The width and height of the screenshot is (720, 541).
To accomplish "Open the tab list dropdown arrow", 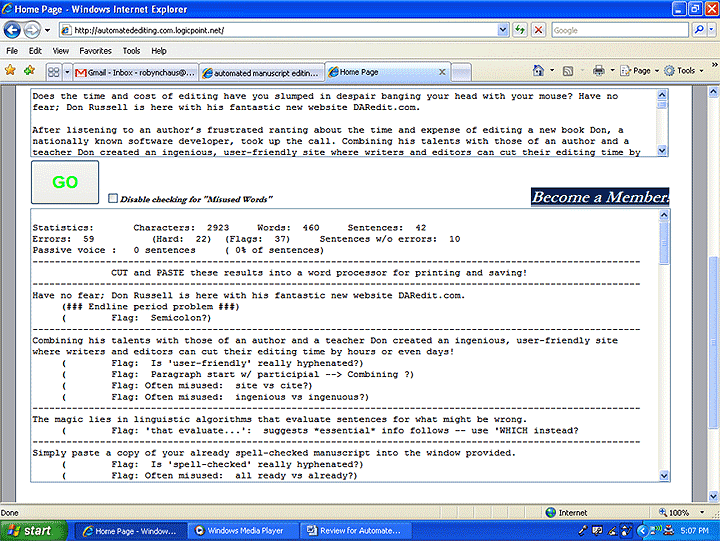I will pyautogui.click(x=67, y=72).
